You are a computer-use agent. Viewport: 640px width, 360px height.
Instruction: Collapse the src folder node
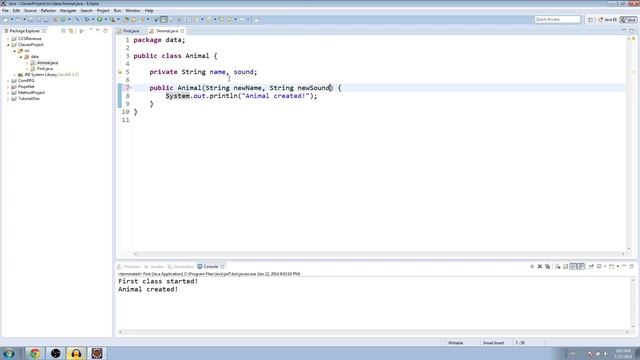(x=15, y=51)
